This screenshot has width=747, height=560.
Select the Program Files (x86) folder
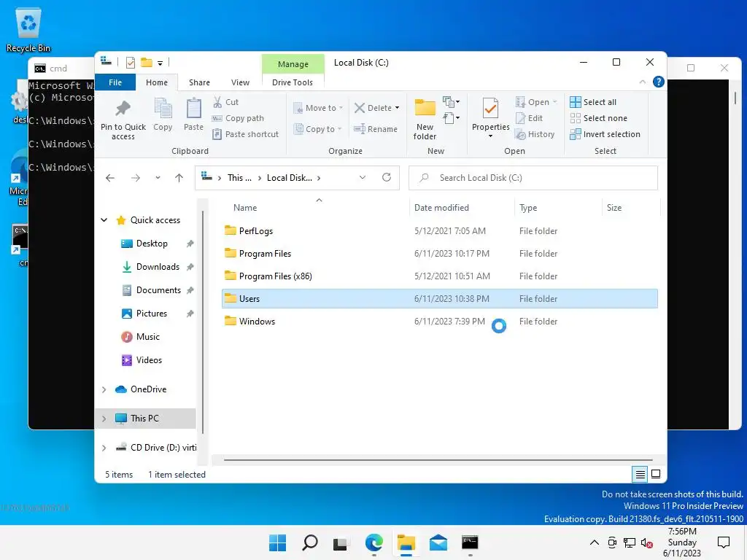pos(440,276)
